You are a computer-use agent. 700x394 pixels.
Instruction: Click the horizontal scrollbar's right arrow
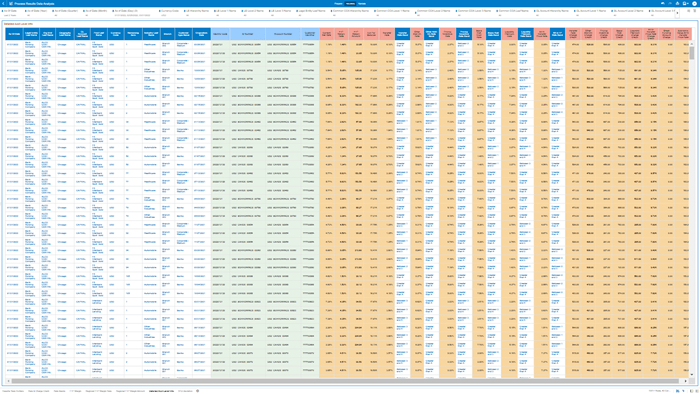coord(686,381)
